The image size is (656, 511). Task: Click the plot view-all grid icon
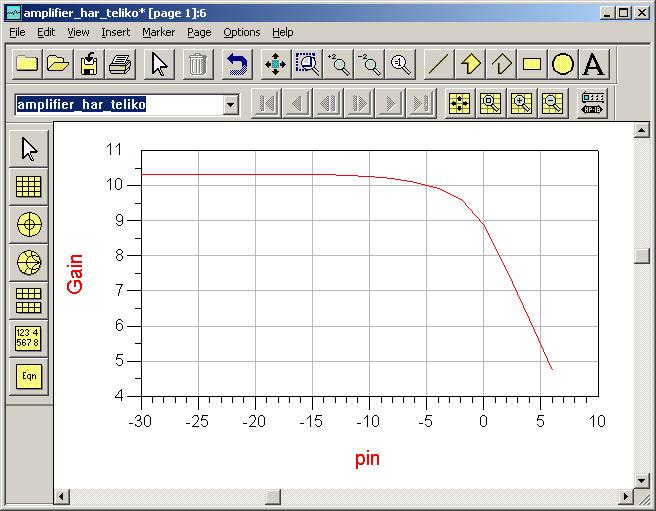point(460,103)
